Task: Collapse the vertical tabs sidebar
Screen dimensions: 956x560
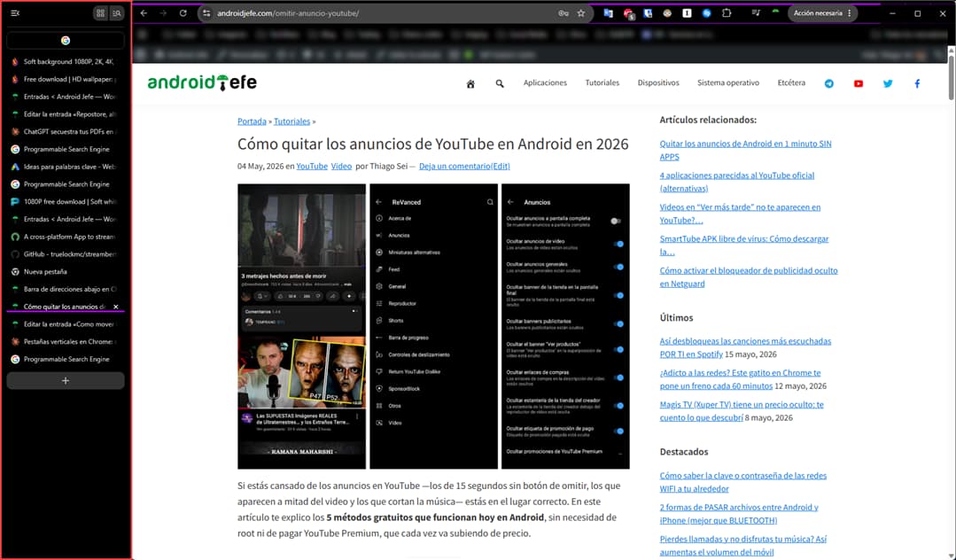Action: [x=15, y=12]
